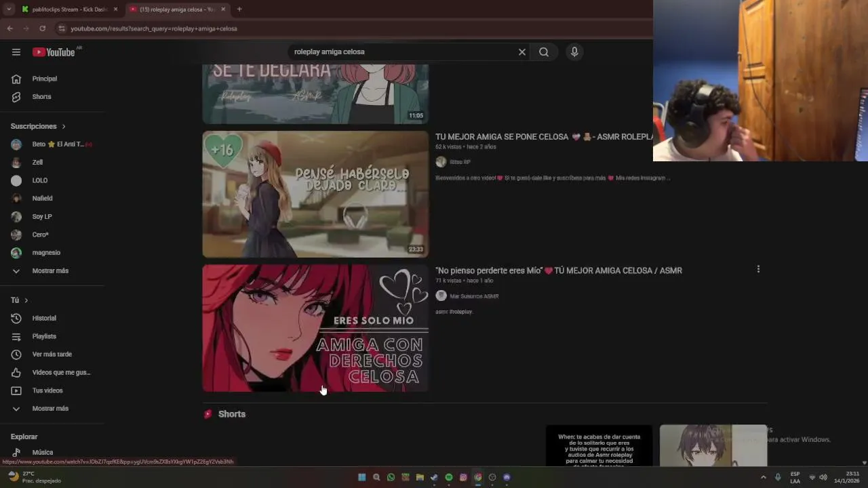This screenshot has width=868, height=488.
Task: Open Mar Susurros ASMR channel link
Action: coord(474,296)
